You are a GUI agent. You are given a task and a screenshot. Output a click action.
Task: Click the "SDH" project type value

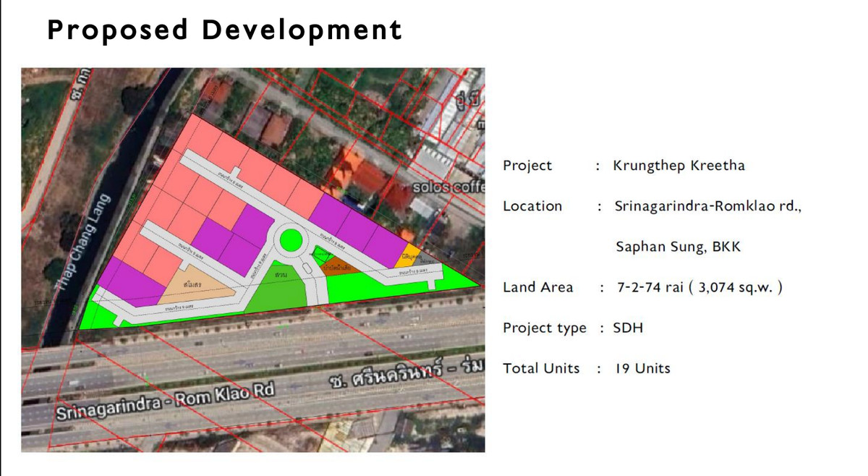click(x=628, y=328)
